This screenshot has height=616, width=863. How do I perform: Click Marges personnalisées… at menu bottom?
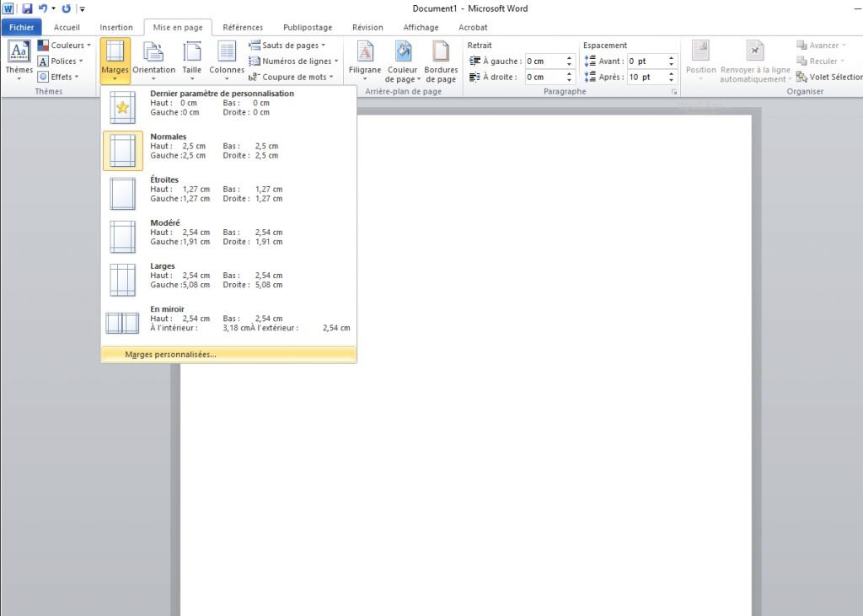coord(170,355)
